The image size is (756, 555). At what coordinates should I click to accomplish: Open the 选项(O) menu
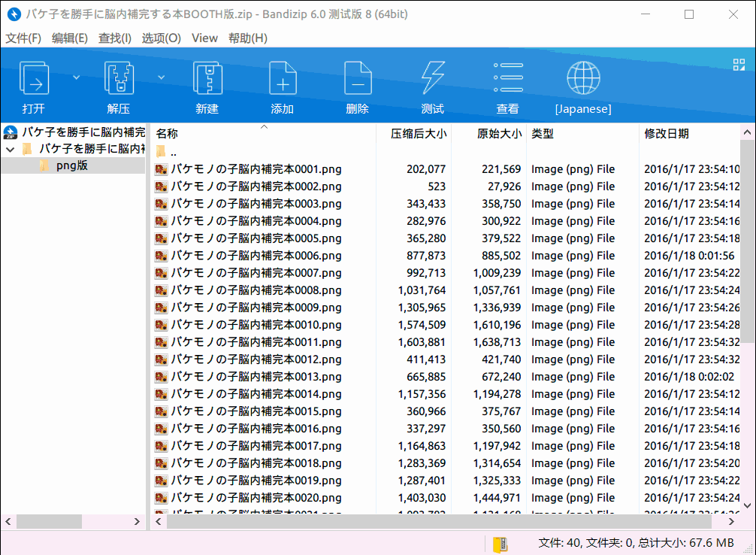(161, 38)
